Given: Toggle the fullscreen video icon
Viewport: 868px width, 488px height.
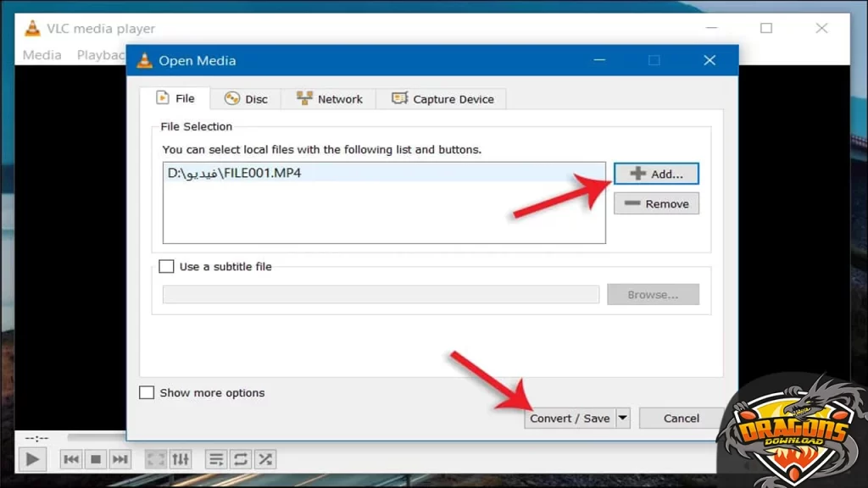Looking at the screenshot, I should click(x=156, y=459).
